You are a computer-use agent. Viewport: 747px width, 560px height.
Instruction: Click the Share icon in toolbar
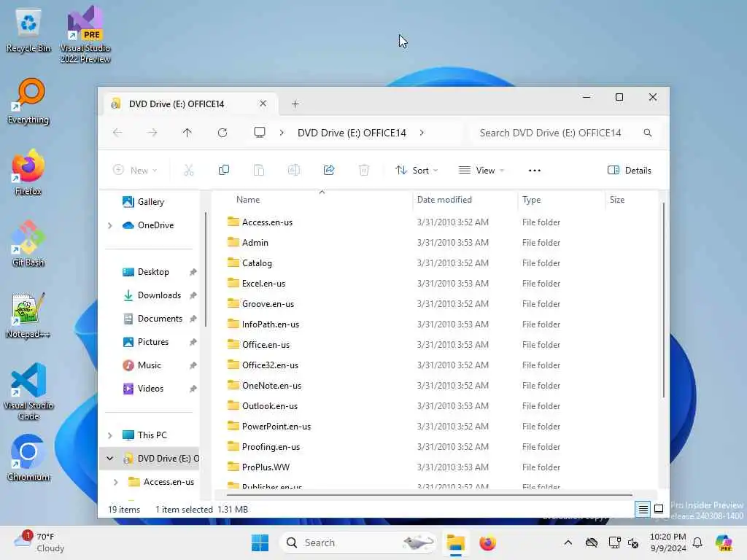(329, 170)
